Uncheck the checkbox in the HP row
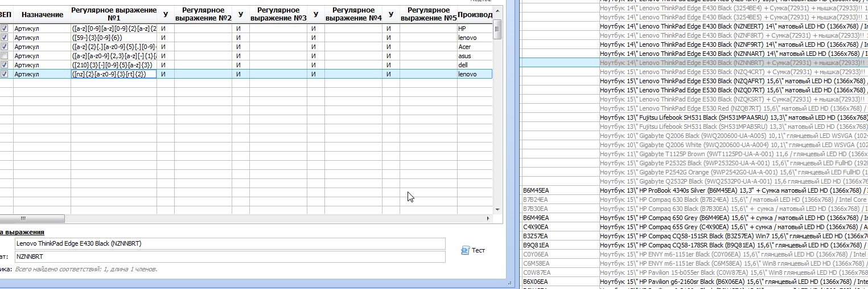The height and width of the screenshot is (289, 868). 5,28
